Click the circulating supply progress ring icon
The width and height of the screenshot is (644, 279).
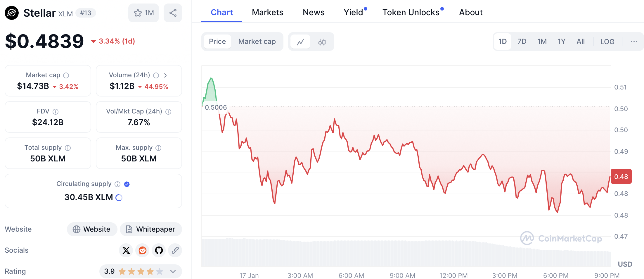point(119,198)
